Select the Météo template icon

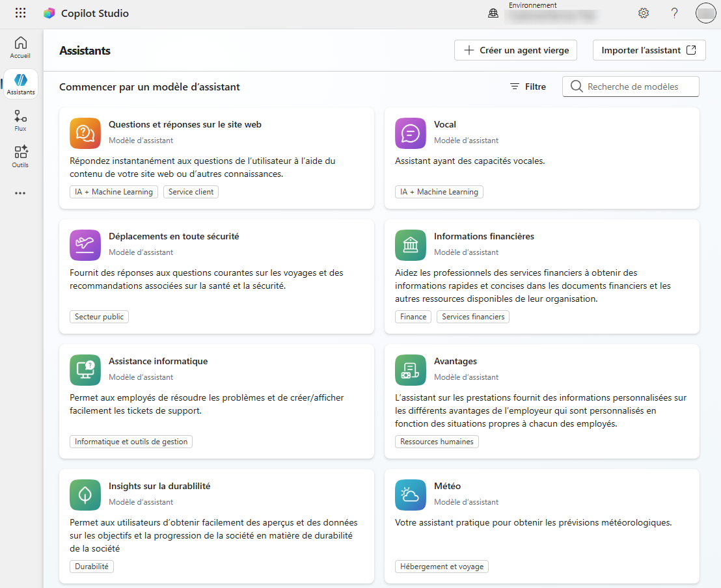[410, 495]
